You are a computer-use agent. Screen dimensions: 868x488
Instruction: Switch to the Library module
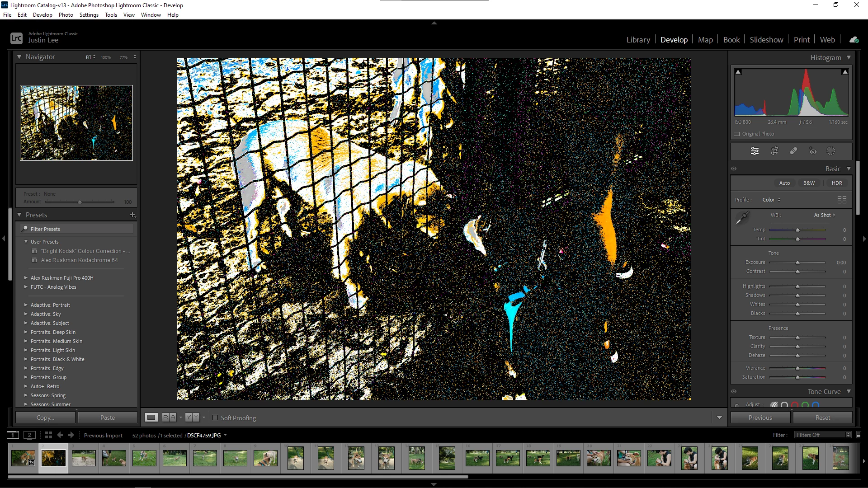(638, 40)
